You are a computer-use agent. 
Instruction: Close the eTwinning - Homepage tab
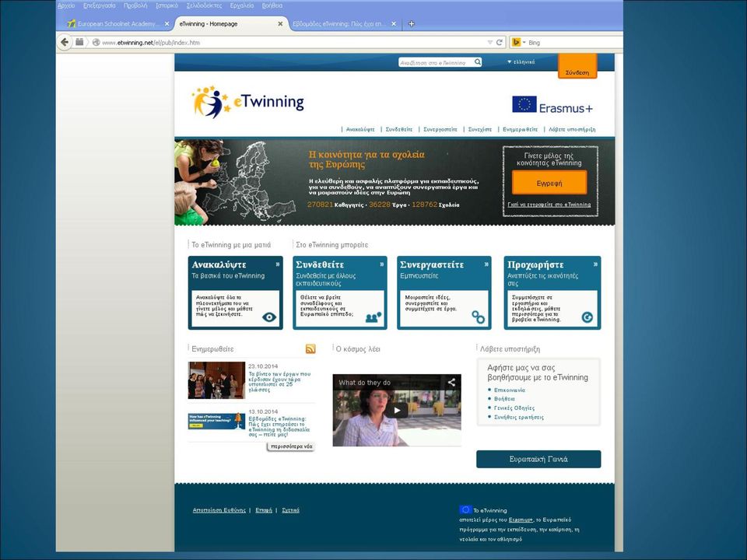[x=280, y=24]
